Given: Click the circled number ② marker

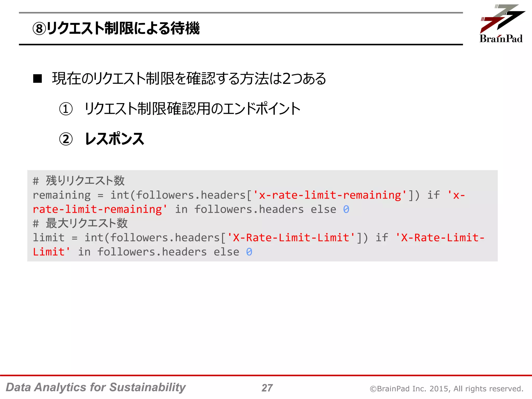Looking at the screenshot, I should (x=66, y=139).
